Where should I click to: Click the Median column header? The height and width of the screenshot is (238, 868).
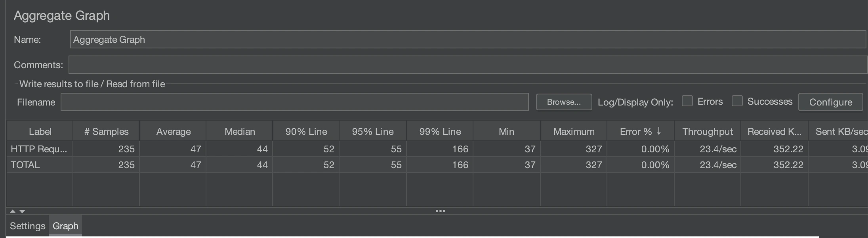pyautogui.click(x=240, y=132)
